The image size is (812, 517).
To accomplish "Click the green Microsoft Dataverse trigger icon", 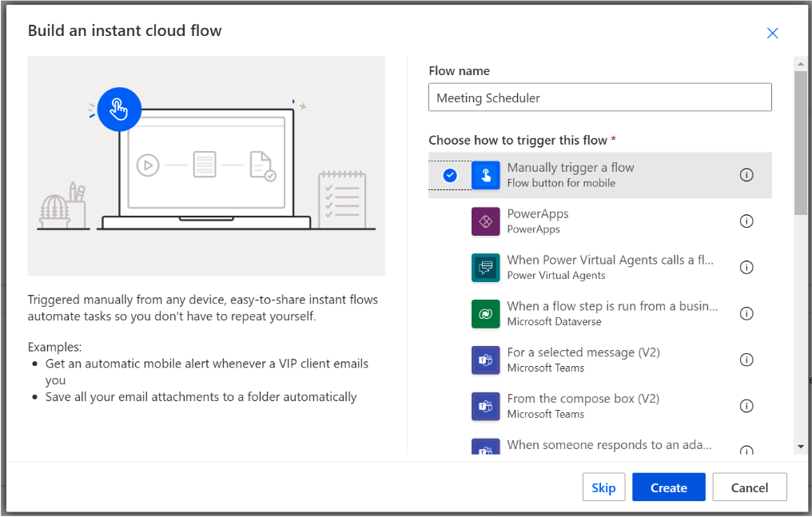I will click(x=485, y=313).
